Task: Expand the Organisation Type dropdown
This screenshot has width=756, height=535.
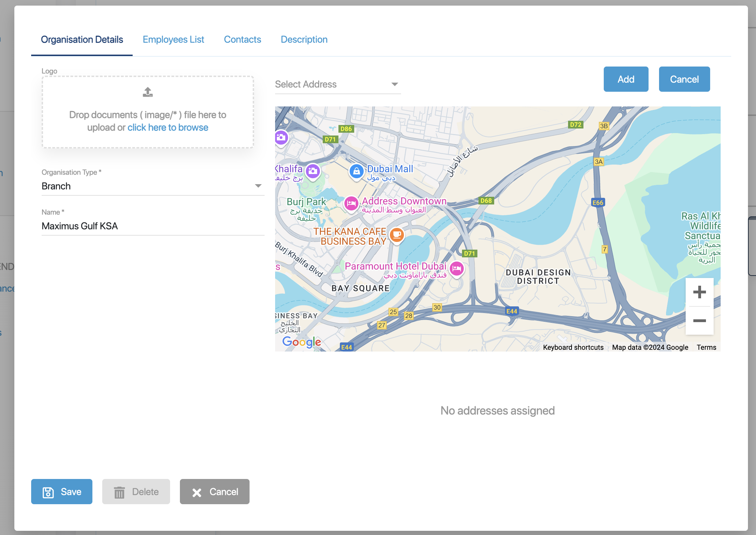Action: 153,186
